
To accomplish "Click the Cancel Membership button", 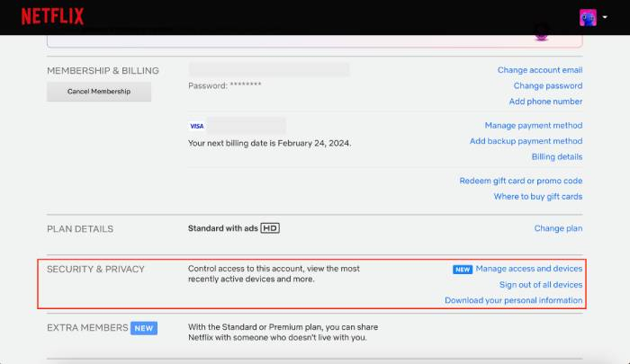I will (99, 92).
